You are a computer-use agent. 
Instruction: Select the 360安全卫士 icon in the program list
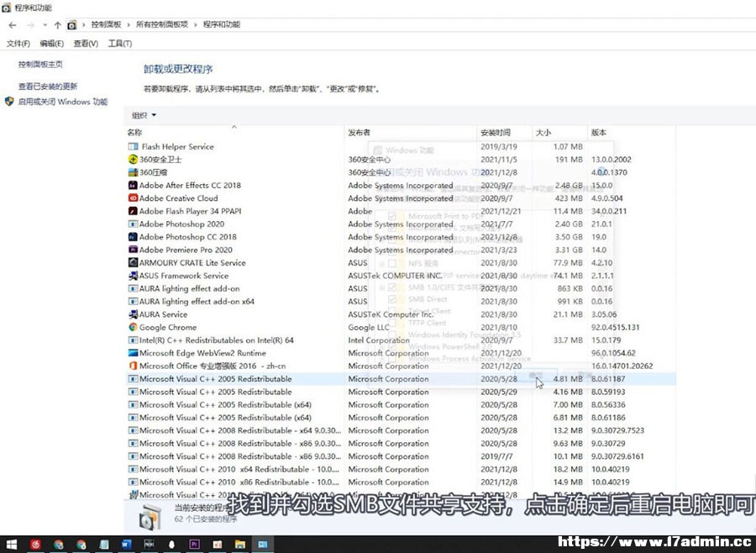pos(133,159)
